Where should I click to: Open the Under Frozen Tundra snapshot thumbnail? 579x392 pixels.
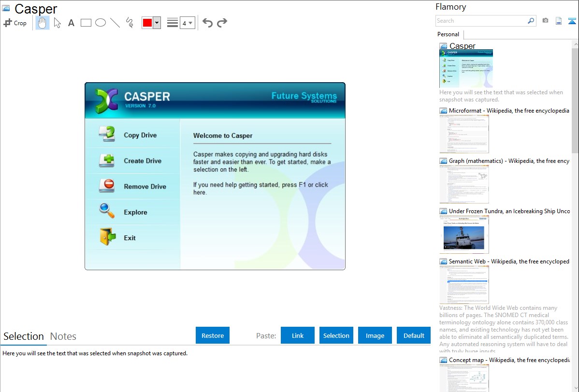[464, 234]
